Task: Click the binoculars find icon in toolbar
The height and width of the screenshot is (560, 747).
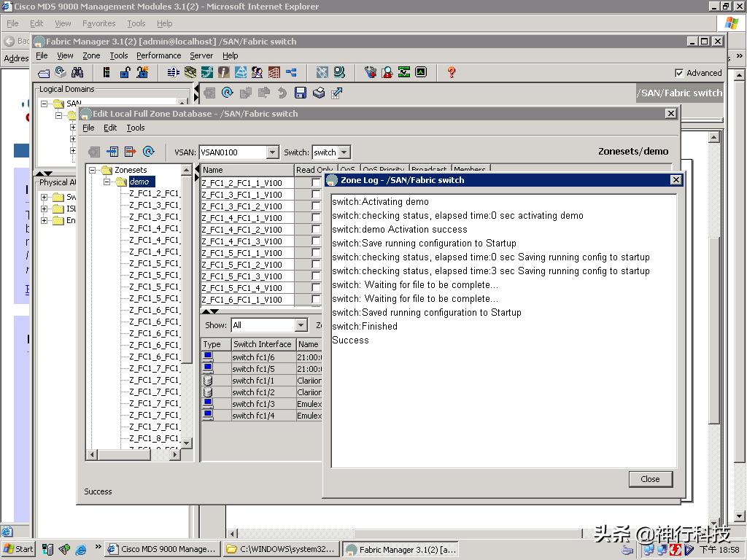Action: point(77,72)
